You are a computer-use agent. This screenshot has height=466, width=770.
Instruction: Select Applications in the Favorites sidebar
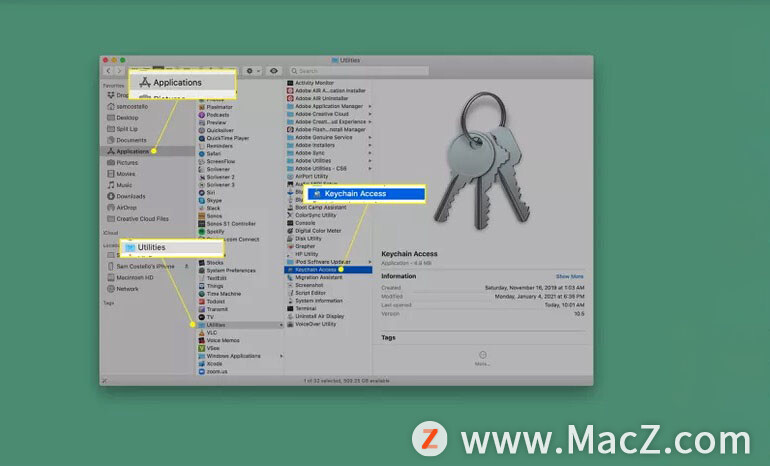pos(148,151)
